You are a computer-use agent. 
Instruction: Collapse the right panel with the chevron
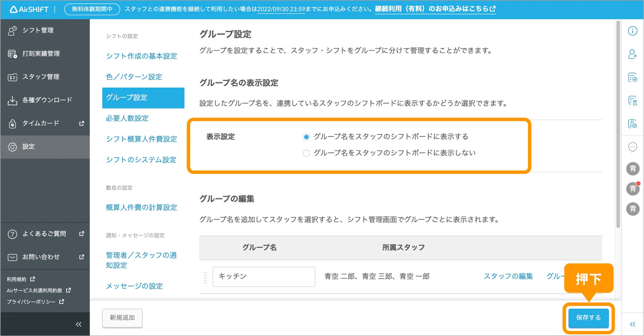[x=633, y=324]
